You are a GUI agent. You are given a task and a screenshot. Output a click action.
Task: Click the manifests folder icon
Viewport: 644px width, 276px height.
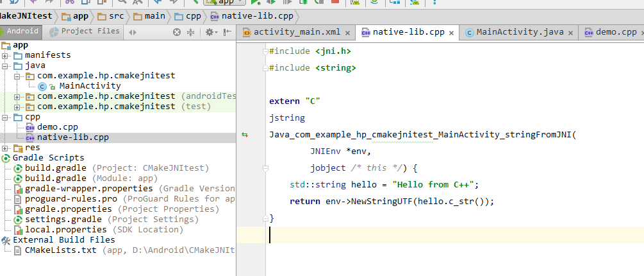click(x=18, y=56)
